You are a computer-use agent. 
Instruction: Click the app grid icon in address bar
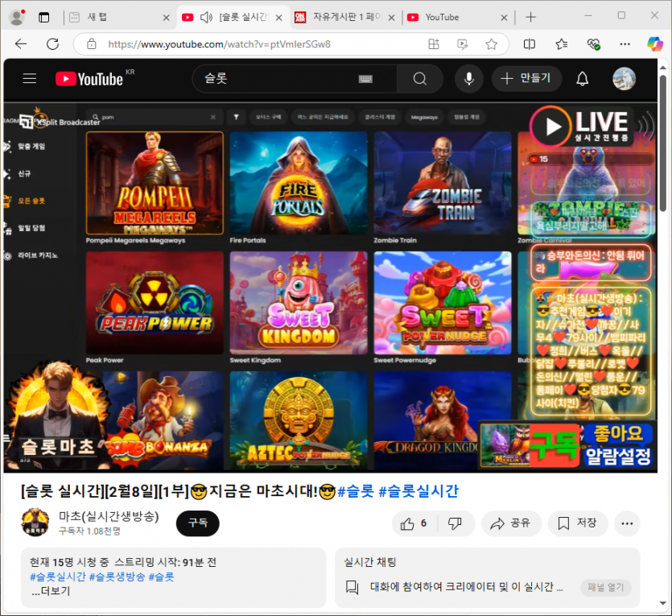(x=434, y=44)
